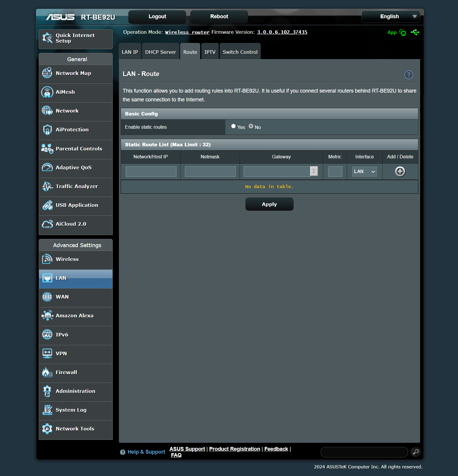Click the USB Application icon
458x476 pixels.
tap(47, 205)
